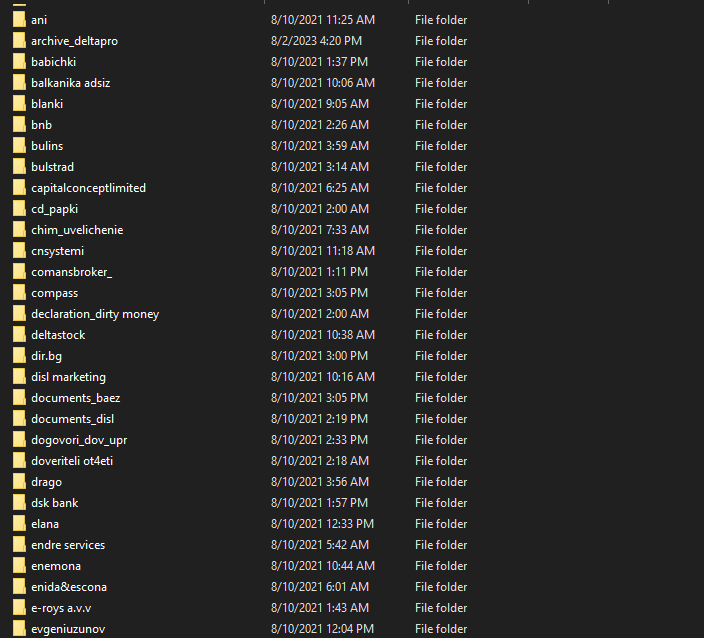
Task: Click the e-roys a.v.v folder name
Action: click(x=61, y=608)
